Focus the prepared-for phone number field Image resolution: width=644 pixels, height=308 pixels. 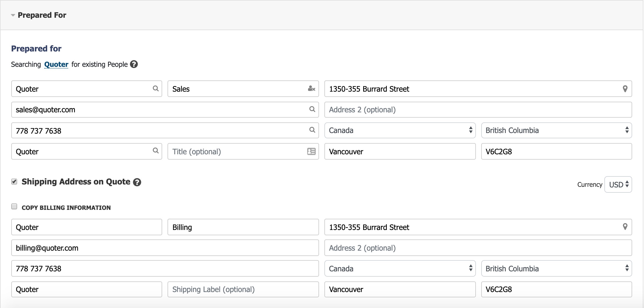pyautogui.click(x=165, y=130)
